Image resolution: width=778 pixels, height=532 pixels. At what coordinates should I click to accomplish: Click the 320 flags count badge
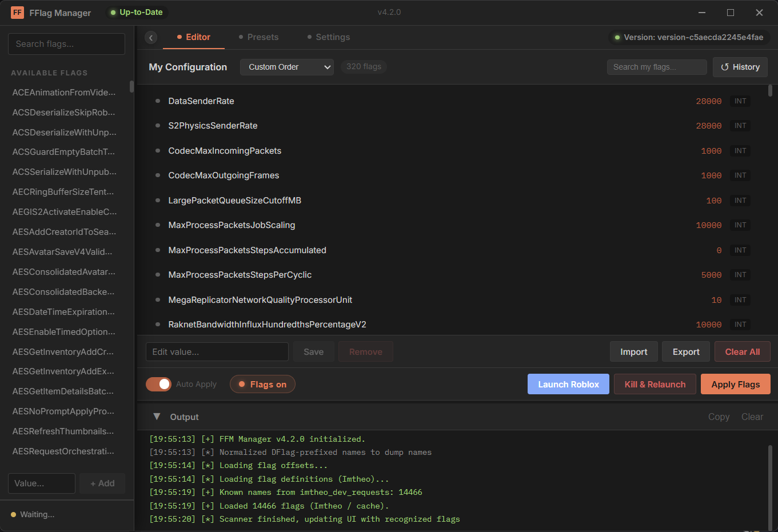364,67
